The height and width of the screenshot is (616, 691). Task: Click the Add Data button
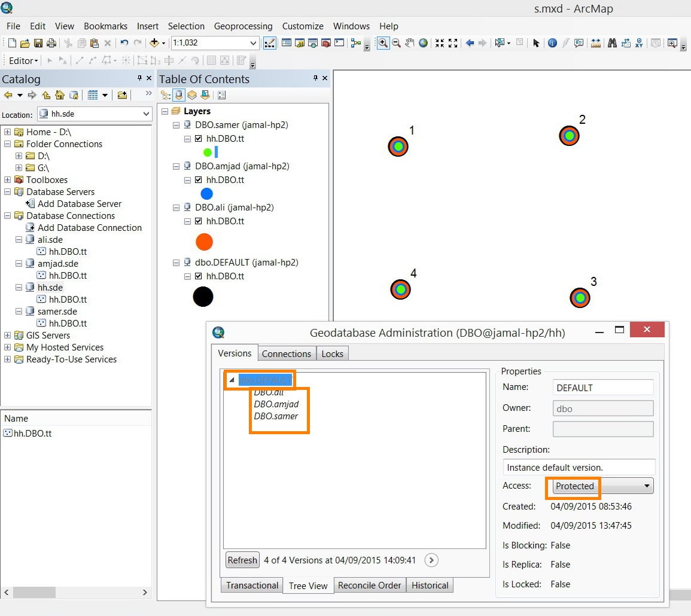coord(154,42)
